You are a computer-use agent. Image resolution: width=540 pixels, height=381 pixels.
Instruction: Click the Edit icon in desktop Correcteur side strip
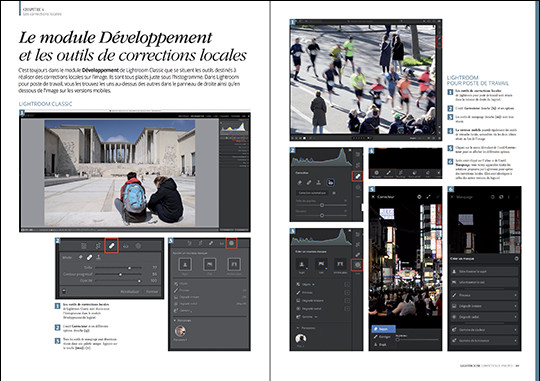coord(358,155)
